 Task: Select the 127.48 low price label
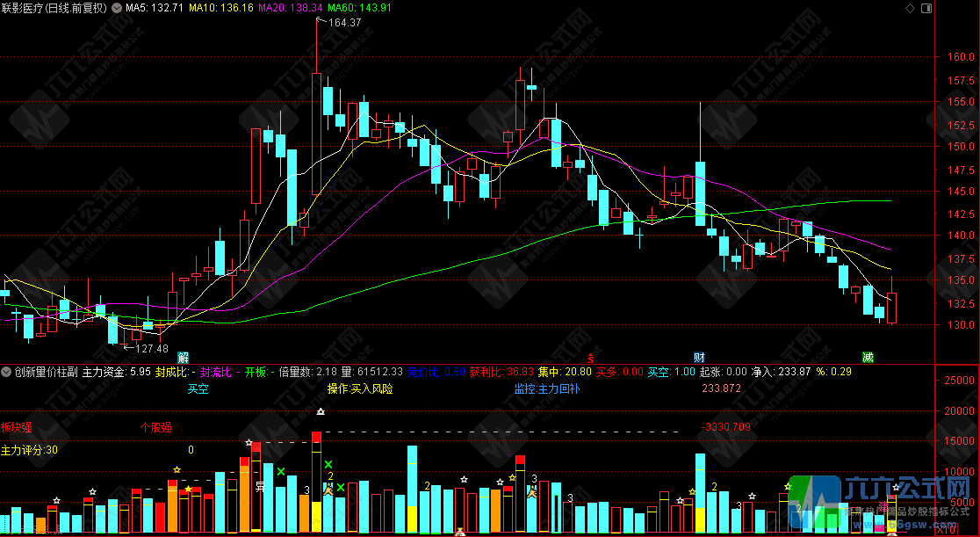[148, 348]
